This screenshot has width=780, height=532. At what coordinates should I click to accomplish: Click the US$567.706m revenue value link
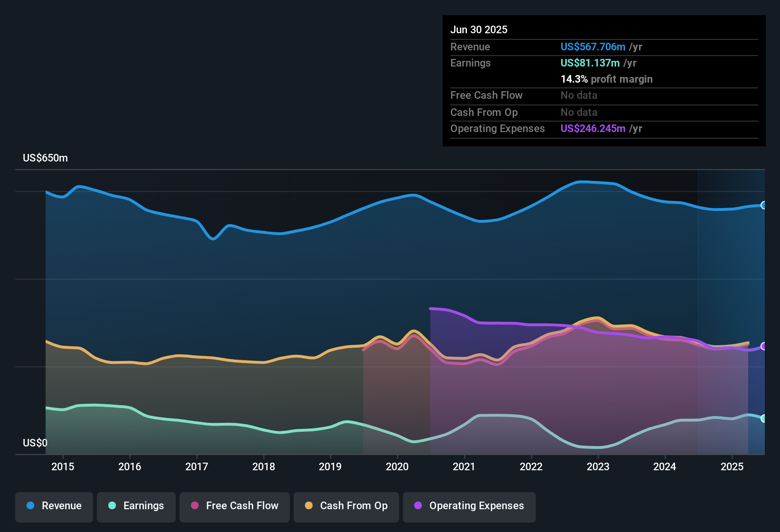592,47
